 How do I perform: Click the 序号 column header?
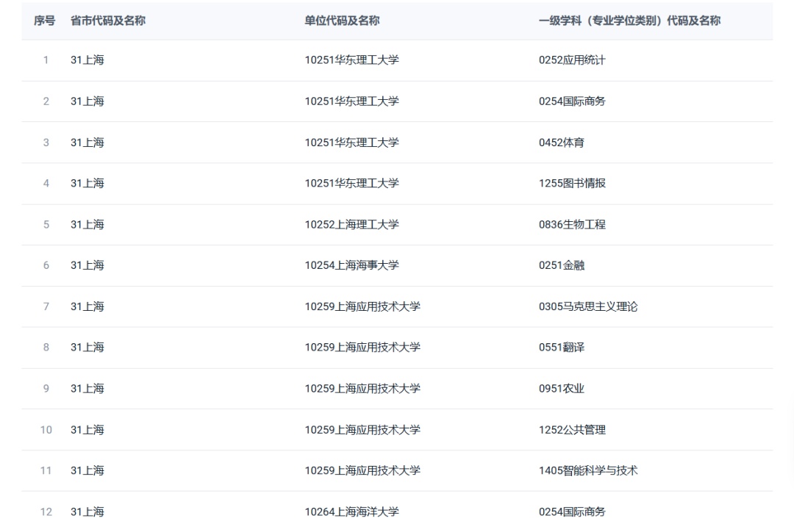pos(45,21)
